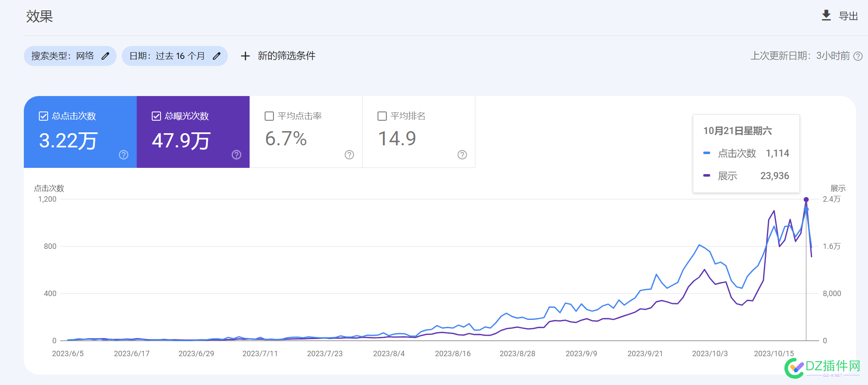Image resolution: width=868 pixels, height=385 pixels.
Task: Open the 日期: 过去 16 个月 filter chip
Action: [x=175, y=56]
